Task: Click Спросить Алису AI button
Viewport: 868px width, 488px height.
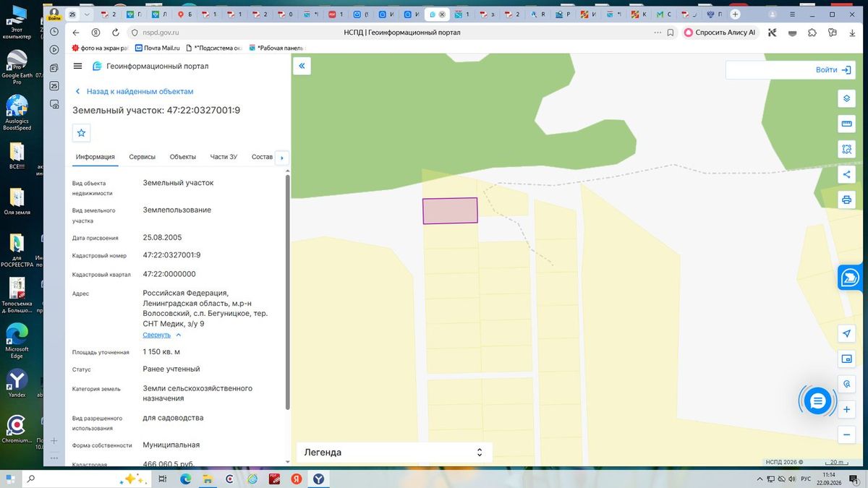Action: click(720, 33)
